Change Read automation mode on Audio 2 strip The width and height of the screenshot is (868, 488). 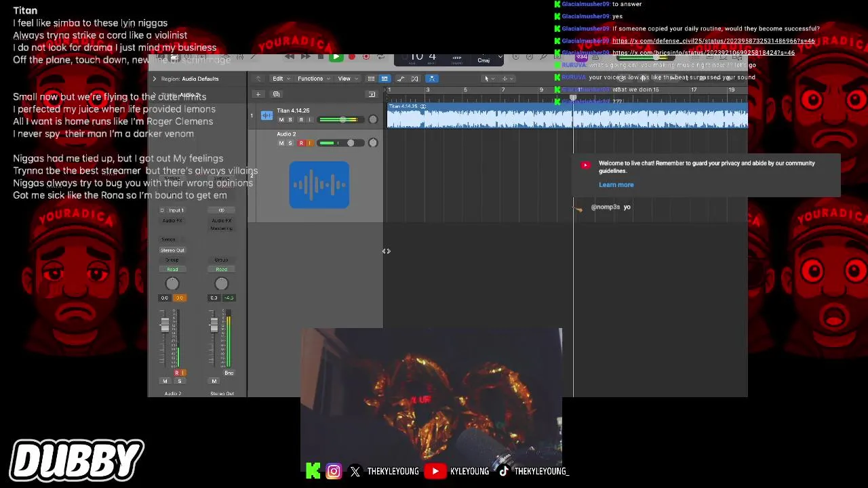172,270
